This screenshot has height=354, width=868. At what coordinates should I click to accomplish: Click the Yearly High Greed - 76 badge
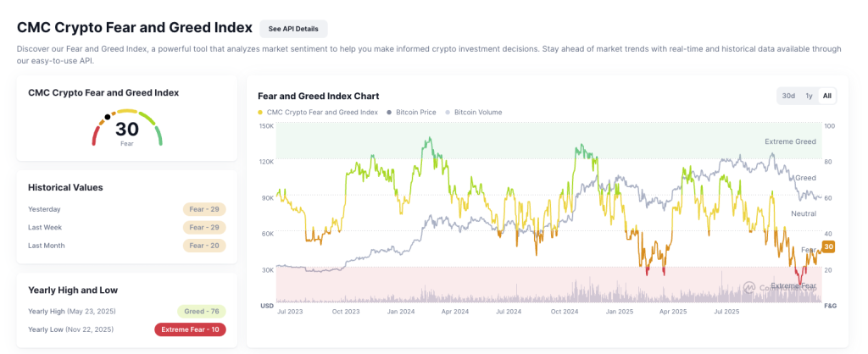click(201, 311)
